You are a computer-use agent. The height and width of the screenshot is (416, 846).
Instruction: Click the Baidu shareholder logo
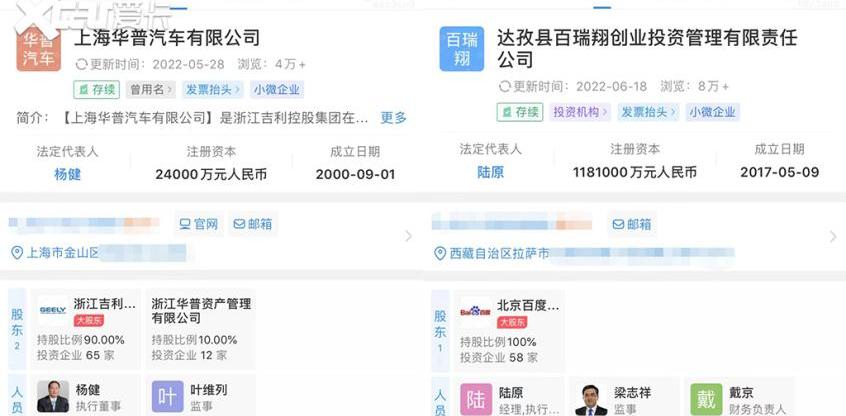pos(475,311)
